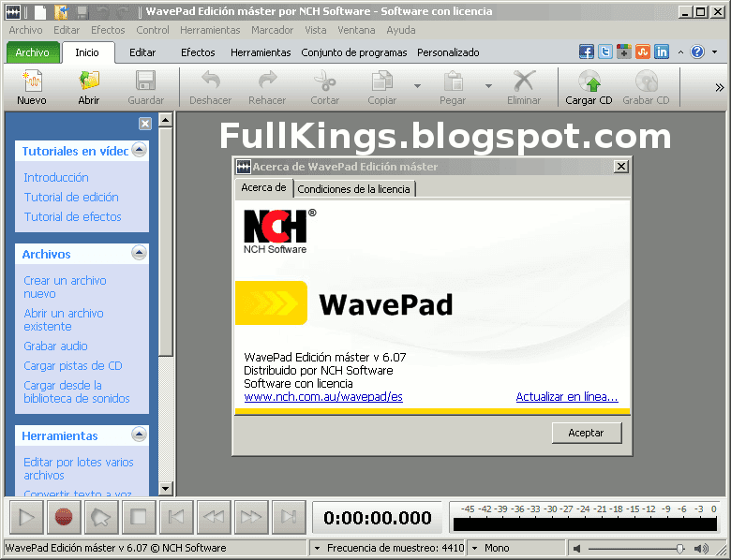The width and height of the screenshot is (731, 560).
Task: Click the Guardar save icon
Action: 145,81
